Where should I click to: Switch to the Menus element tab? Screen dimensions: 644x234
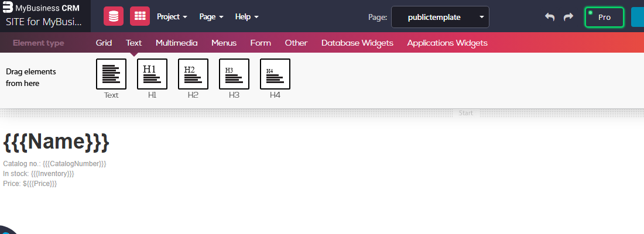224,43
